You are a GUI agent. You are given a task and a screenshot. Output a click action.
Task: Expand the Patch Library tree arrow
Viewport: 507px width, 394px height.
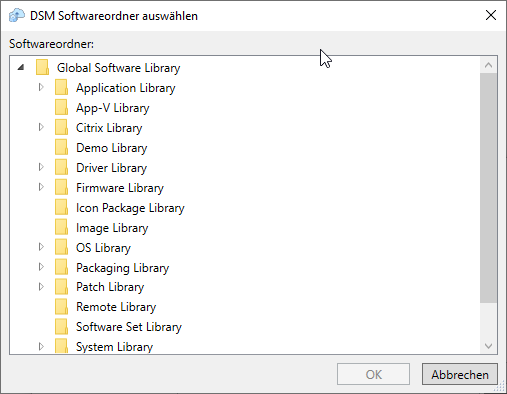click(41, 287)
